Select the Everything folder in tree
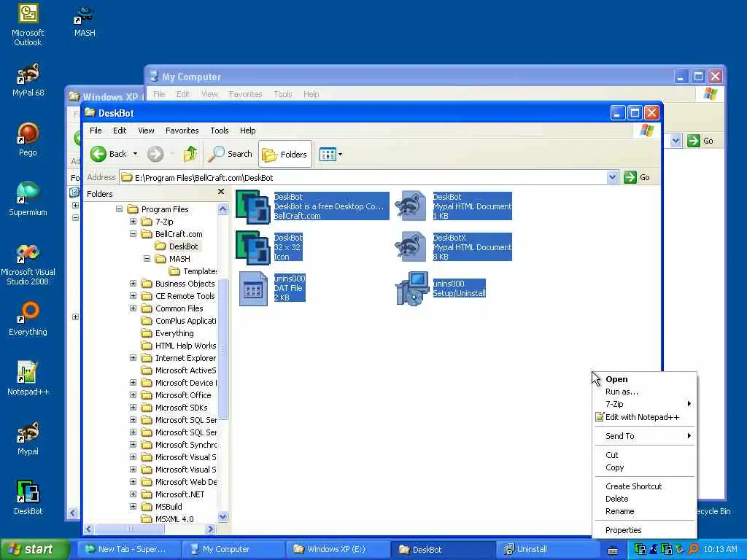 [x=168, y=332]
